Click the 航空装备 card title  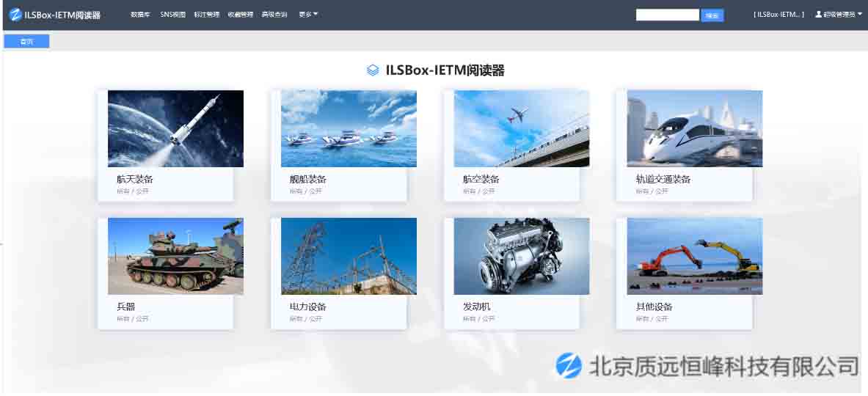pos(481,179)
